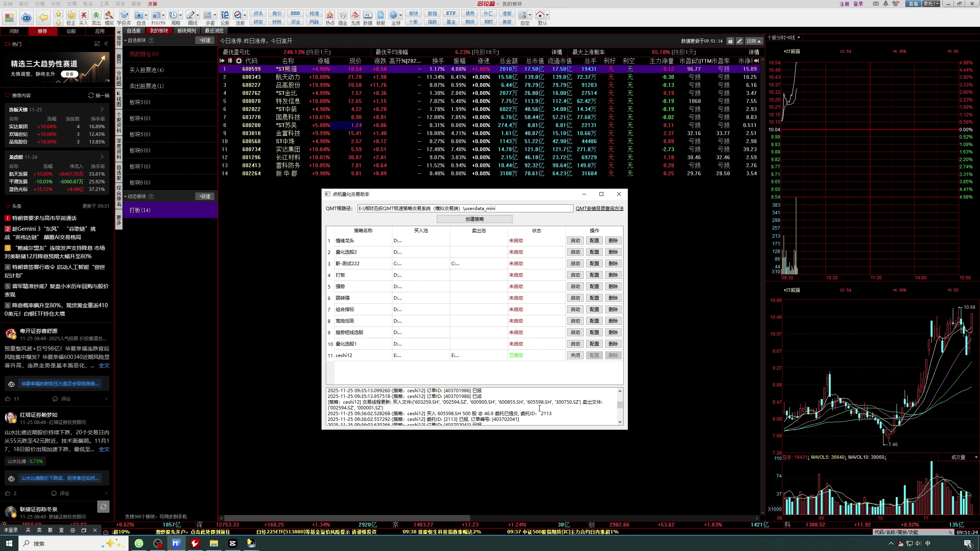This screenshot has height=551, width=980.
Task: Switch to the 板块同列 tab
Action: click(186, 31)
